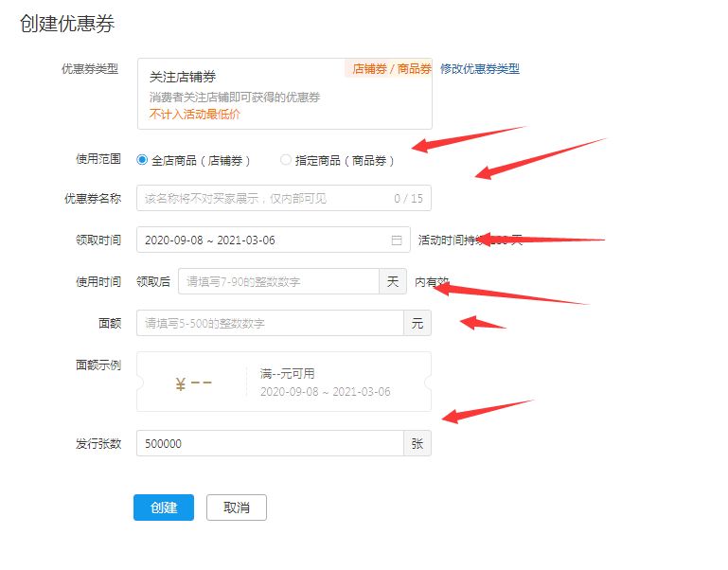Screen dimensions: 728x570
Task: Click the 天 unit suffix box
Action: (x=393, y=282)
